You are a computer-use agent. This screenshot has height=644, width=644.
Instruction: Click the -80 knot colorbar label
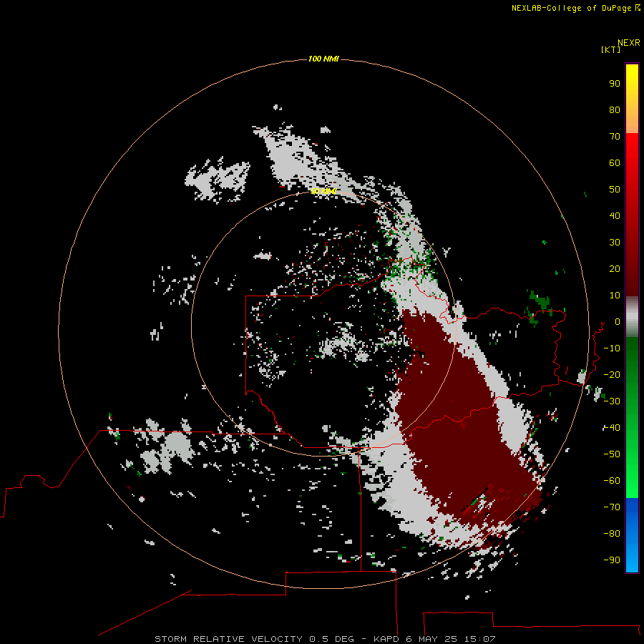612,534
